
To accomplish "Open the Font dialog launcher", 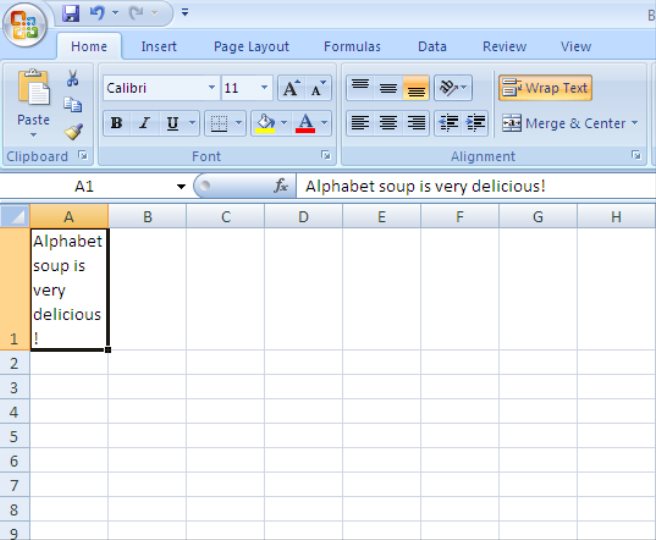I will tap(325, 155).
